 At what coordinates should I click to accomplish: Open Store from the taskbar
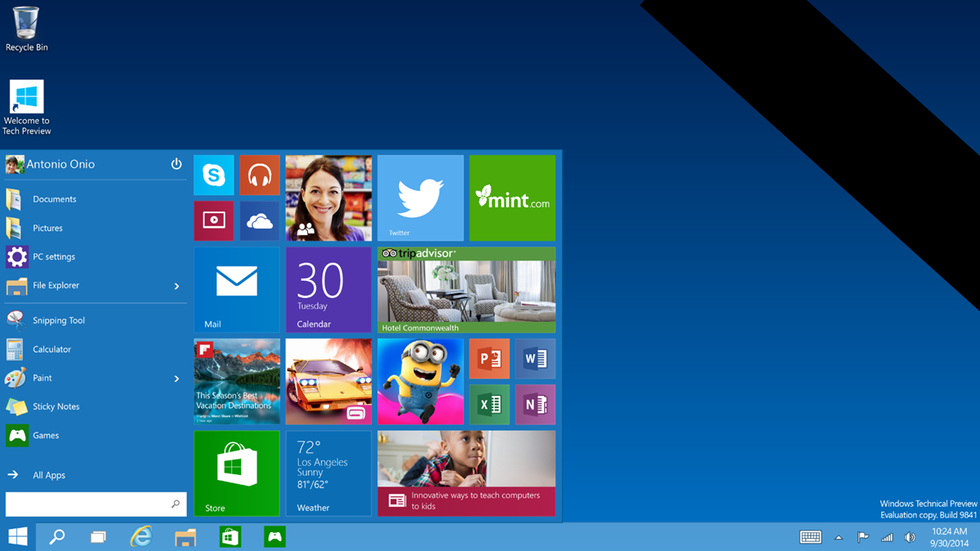tap(229, 536)
